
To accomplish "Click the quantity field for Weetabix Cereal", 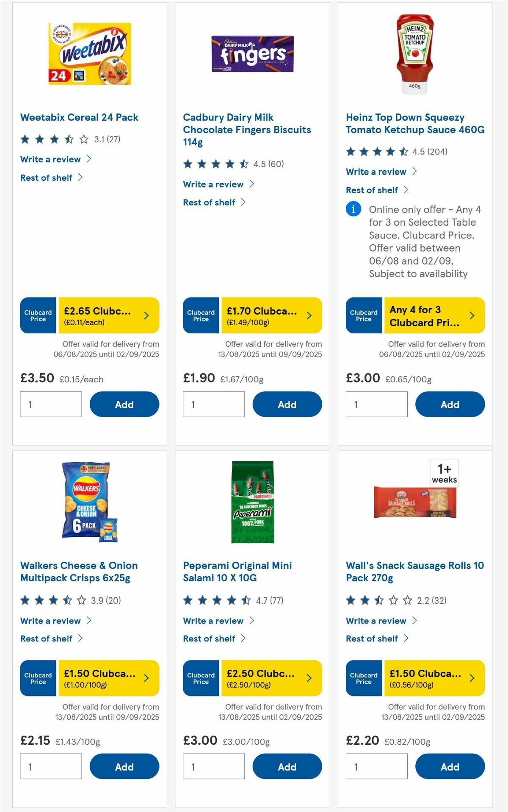I will (x=51, y=404).
